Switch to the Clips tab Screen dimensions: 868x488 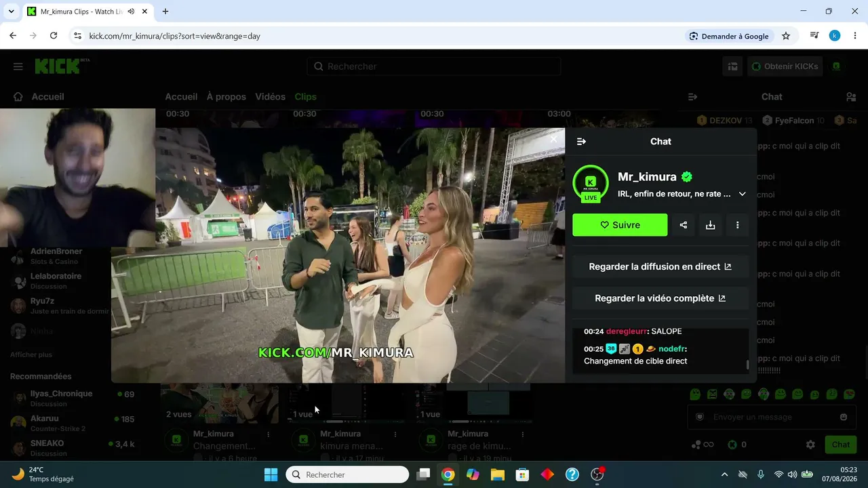305,97
